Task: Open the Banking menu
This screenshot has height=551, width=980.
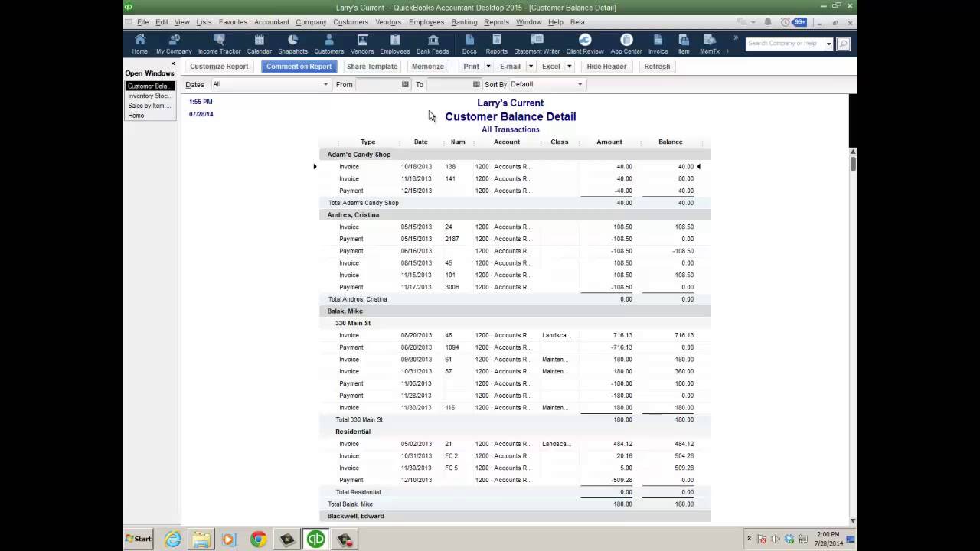Action: (464, 22)
